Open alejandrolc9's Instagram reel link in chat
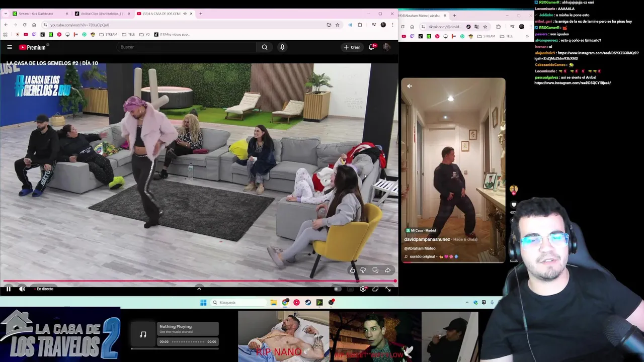 pyautogui.click(x=587, y=55)
